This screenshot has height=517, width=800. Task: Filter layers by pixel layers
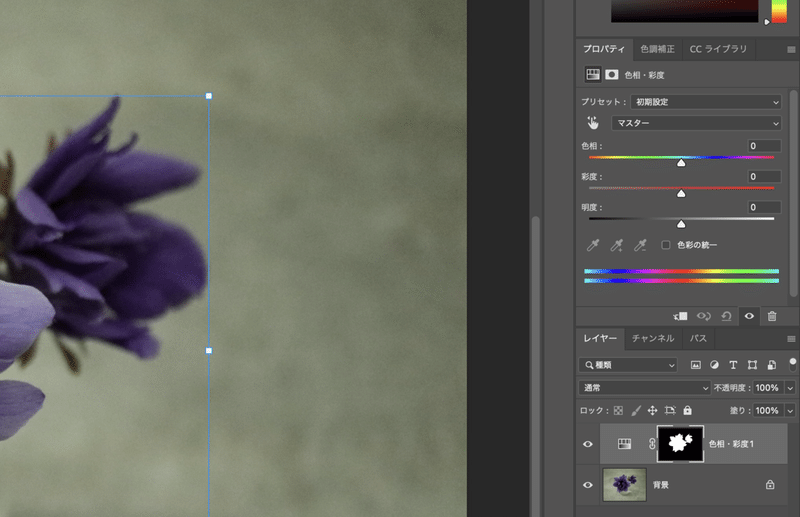(x=695, y=365)
